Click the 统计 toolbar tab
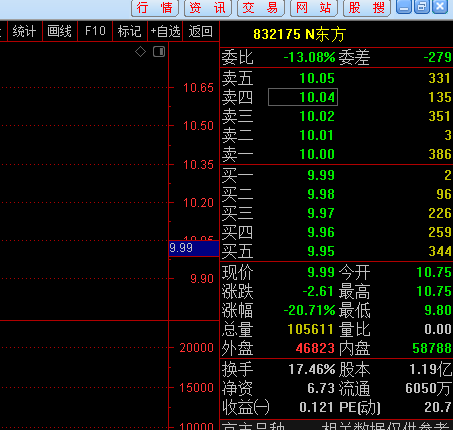453x430 pixels. (24, 32)
